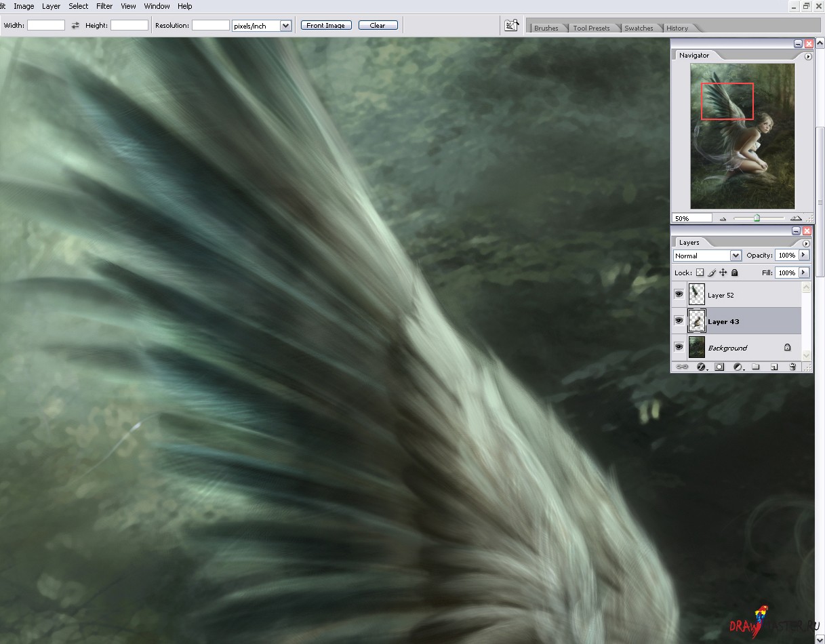This screenshot has height=644, width=825.
Task: Select the Background layer name
Action: 727,348
